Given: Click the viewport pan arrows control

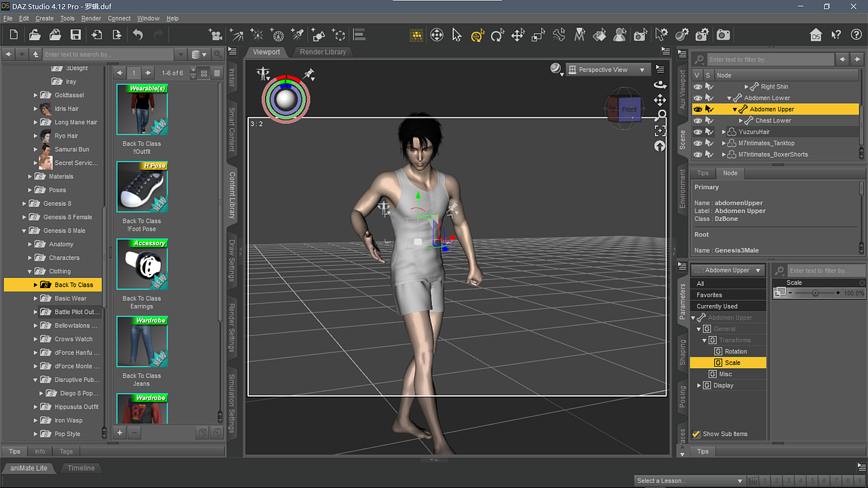Looking at the screenshot, I should 659,100.
